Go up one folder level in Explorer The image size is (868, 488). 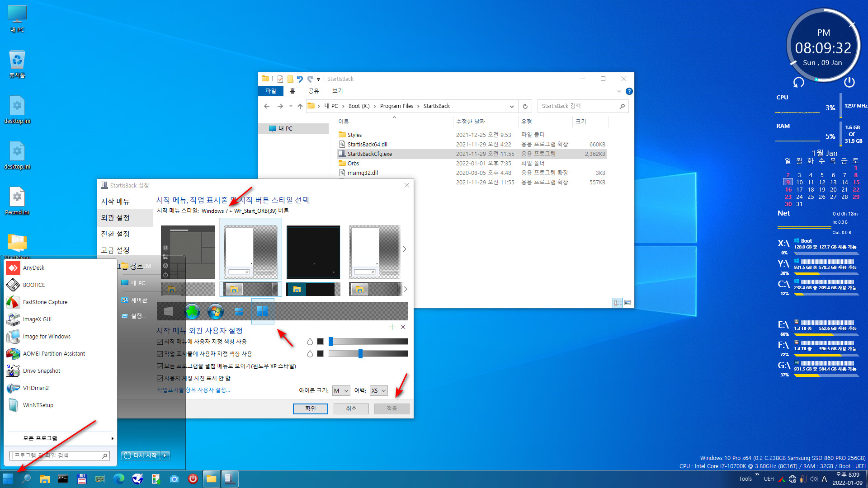[x=300, y=106]
